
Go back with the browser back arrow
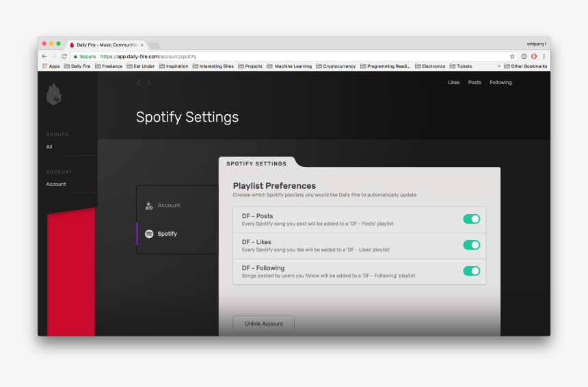[x=44, y=56]
